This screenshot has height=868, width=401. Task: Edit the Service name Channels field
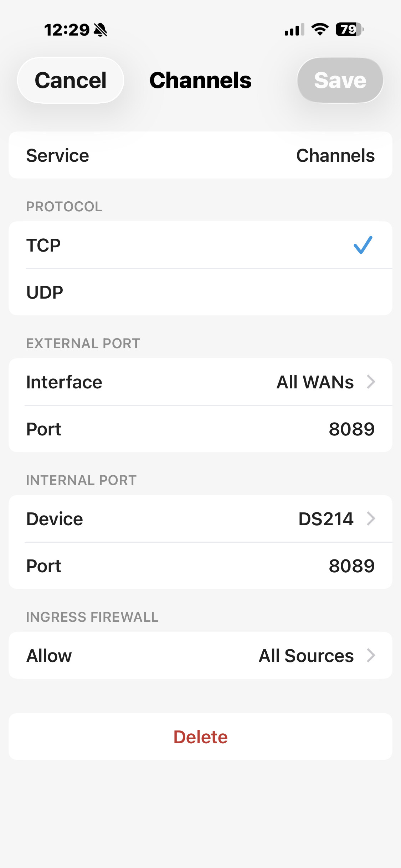point(335,155)
